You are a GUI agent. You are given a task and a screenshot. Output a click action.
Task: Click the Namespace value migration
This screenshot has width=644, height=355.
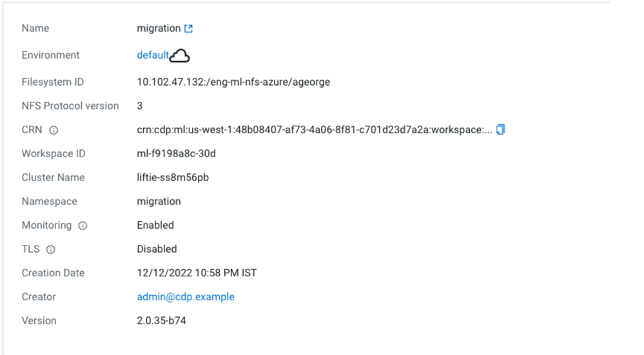[x=159, y=202]
